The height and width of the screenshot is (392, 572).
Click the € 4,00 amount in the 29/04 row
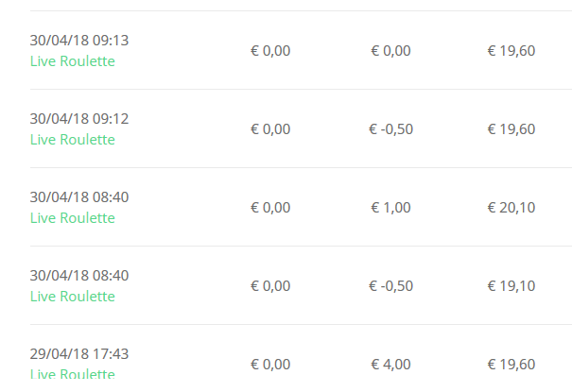tap(390, 365)
